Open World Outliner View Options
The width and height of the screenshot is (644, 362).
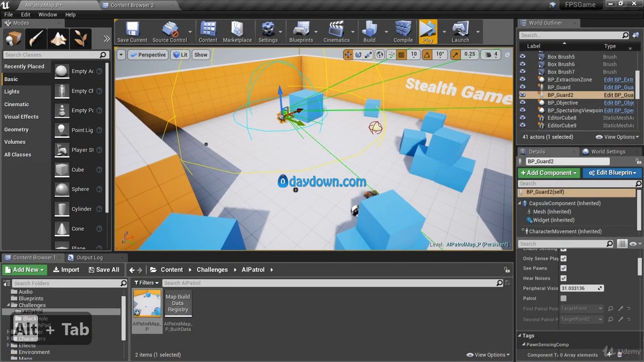[x=617, y=137]
